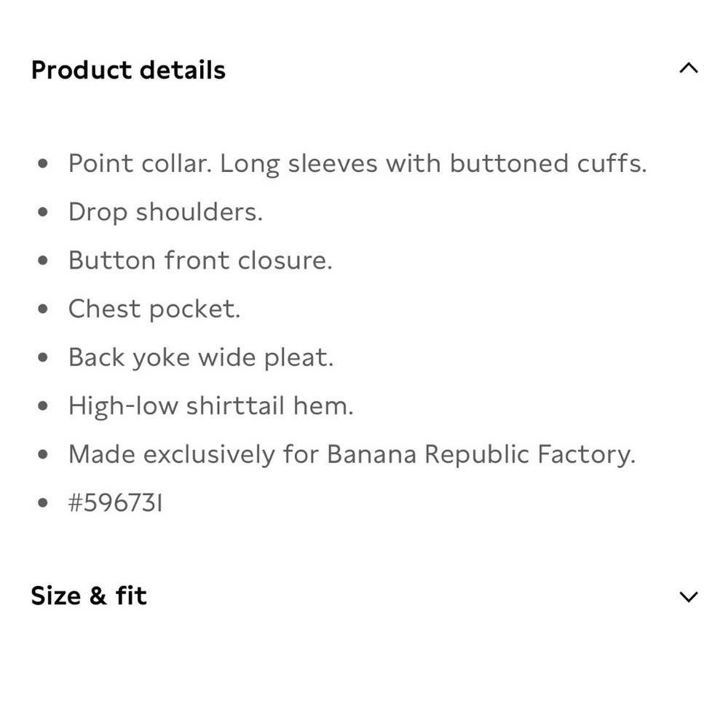The height and width of the screenshot is (728, 728).
Task: Select the Button front closure line
Action: pos(201,261)
